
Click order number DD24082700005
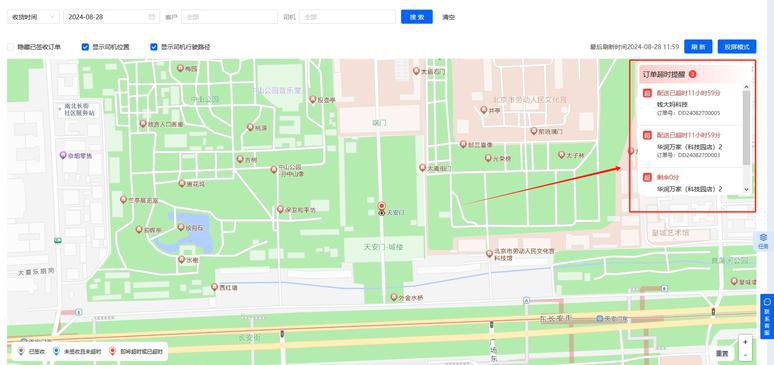click(698, 113)
